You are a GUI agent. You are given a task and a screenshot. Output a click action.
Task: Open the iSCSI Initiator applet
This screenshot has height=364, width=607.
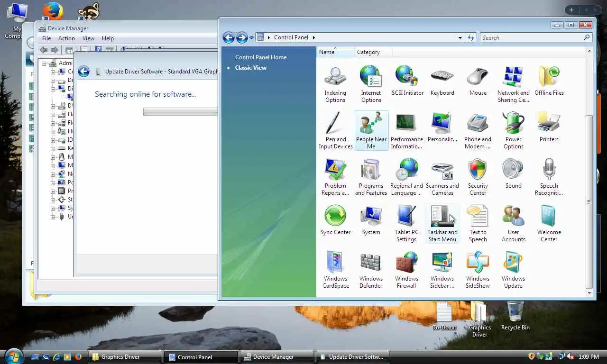pyautogui.click(x=406, y=81)
